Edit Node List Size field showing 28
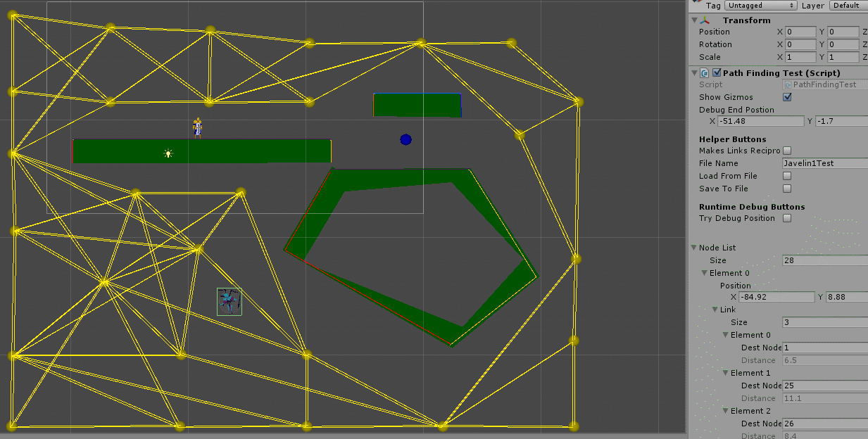The width and height of the screenshot is (868, 439). 825,260
